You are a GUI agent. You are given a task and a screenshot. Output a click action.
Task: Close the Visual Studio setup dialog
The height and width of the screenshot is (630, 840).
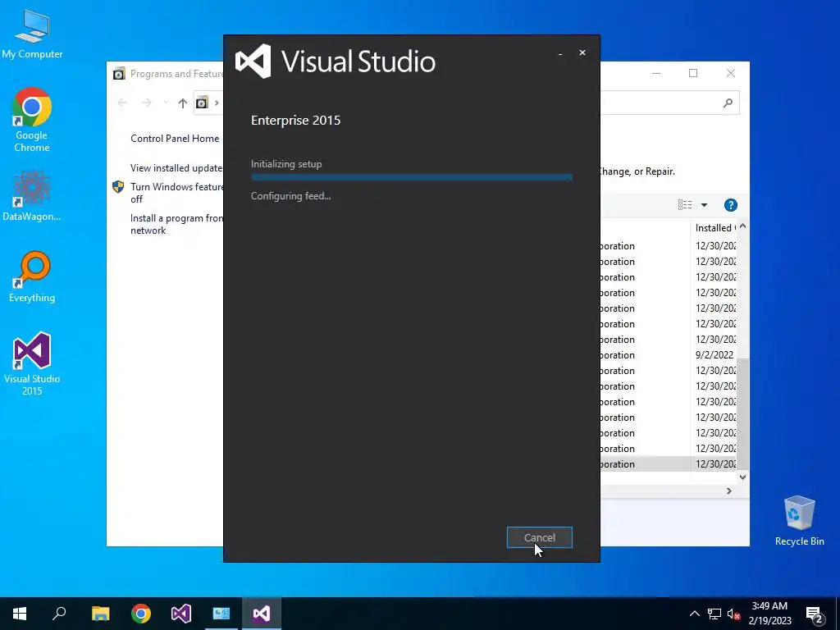[x=582, y=52]
